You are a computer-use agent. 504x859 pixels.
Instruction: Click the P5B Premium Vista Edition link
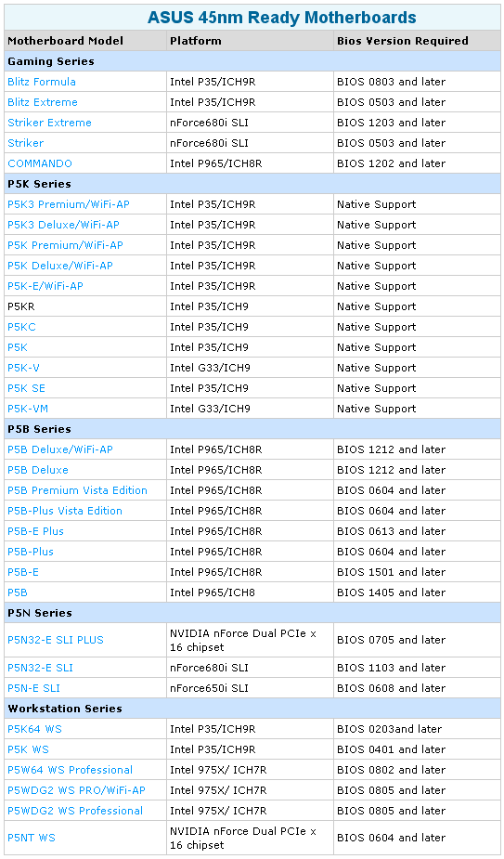[77, 490]
